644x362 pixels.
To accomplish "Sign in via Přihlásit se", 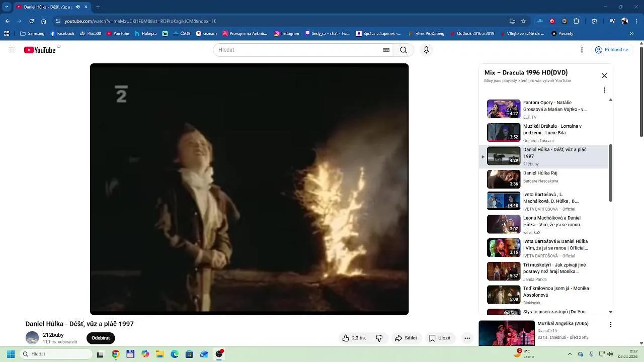I will pyautogui.click(x=611, y=50).
